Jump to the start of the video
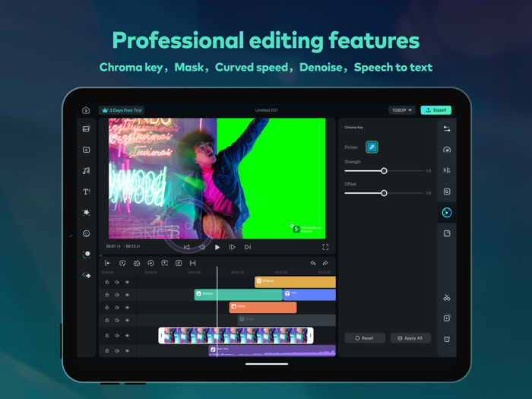This screenshot has width=532, height=399. coord(187,247)
